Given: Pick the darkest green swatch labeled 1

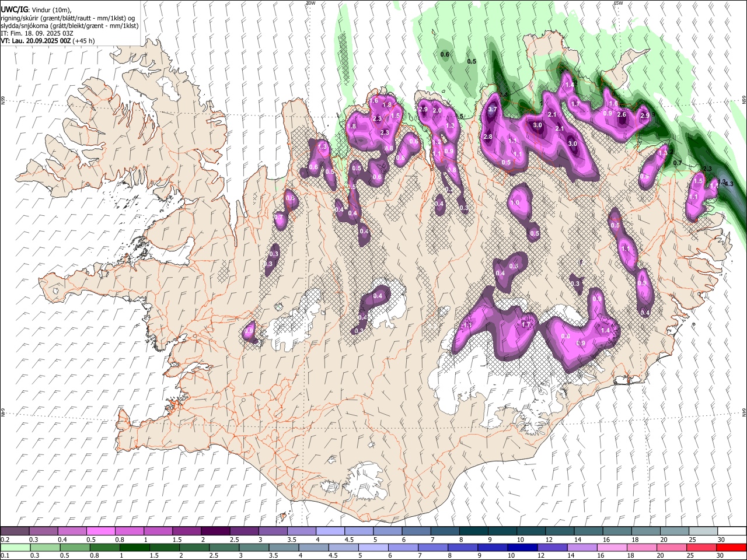Looking at the screenshot, I should coord(135,547).
